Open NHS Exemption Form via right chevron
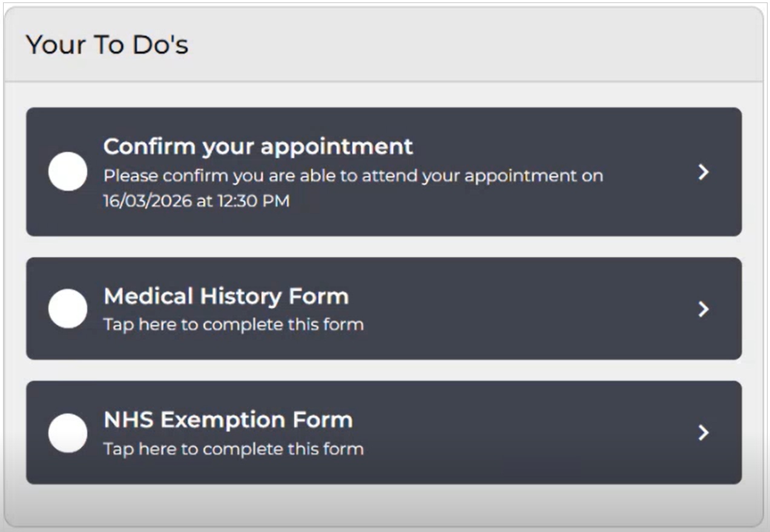 pyautogui.click(x=703, y=433)
